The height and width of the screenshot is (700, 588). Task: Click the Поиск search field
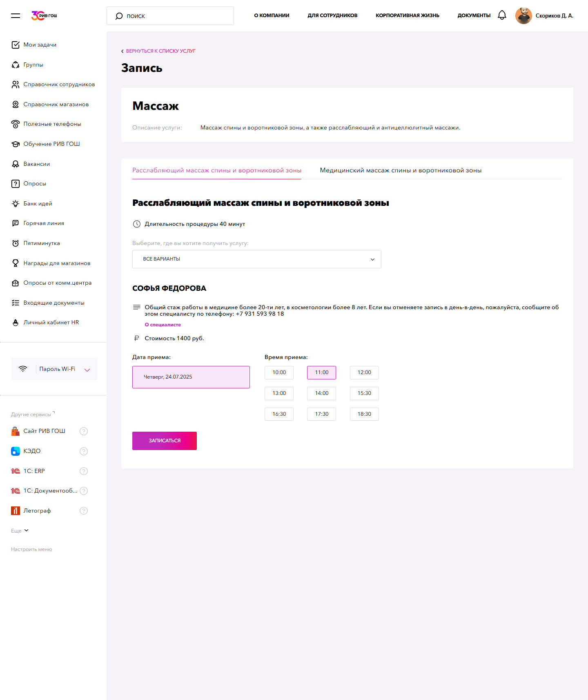point(170,16)
